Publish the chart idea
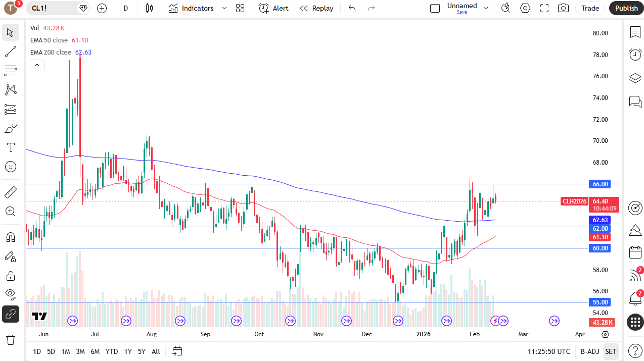Screen dimensions: 644x361 point(626,8)
